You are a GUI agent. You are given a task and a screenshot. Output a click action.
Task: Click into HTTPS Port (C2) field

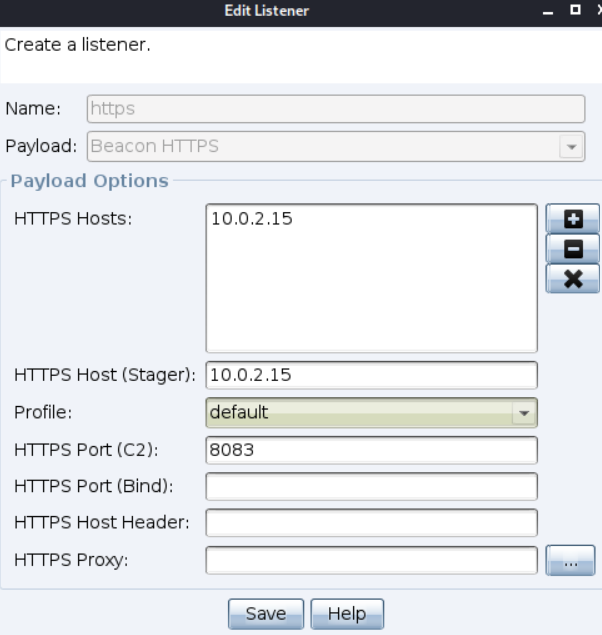coord(371,450)
